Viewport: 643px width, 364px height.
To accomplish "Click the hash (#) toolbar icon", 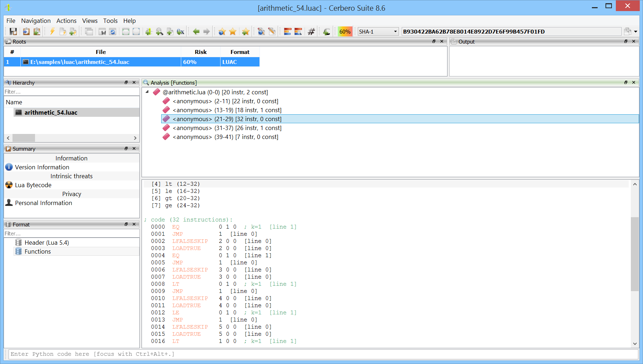I will point(311,32).
